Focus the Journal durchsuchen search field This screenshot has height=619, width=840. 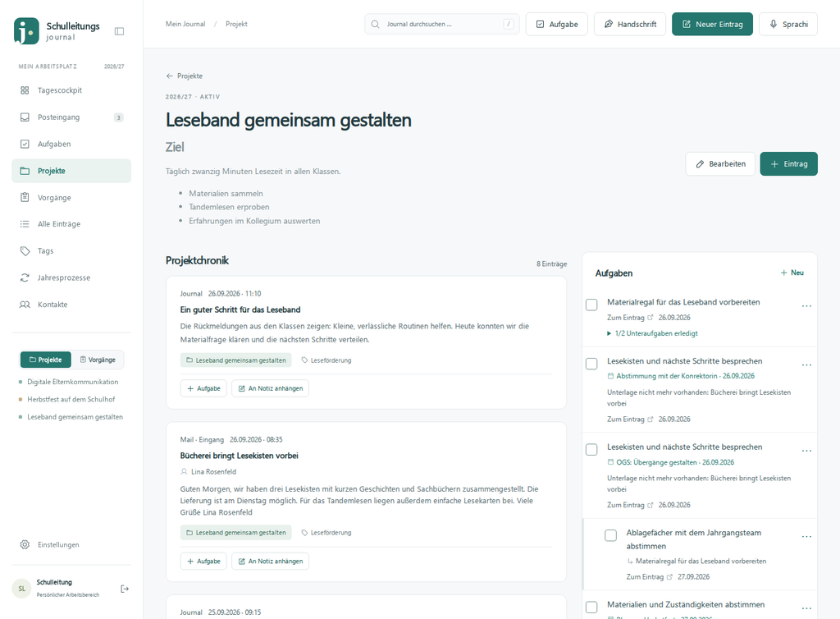442,24
